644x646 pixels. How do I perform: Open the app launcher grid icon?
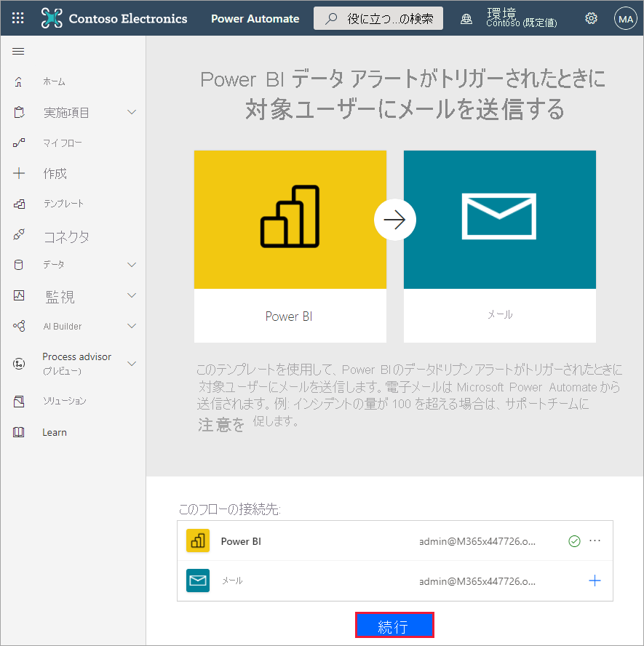point(17,17)
